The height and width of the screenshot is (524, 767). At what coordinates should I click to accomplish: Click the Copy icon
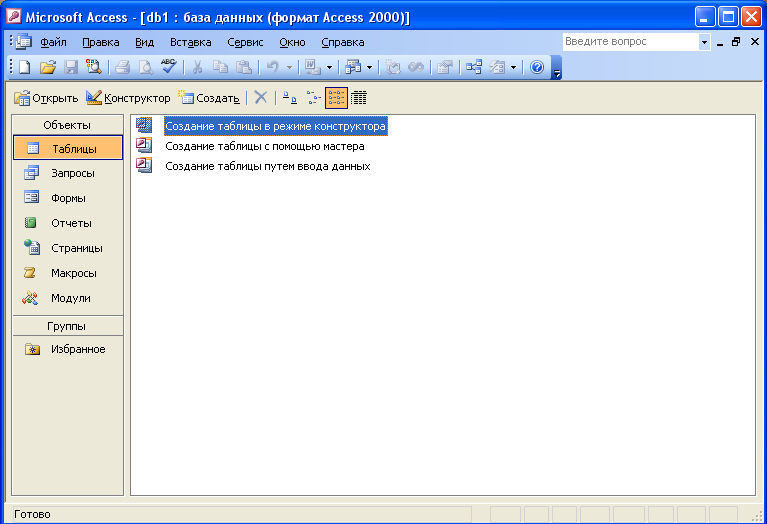(x=221, y=67)
